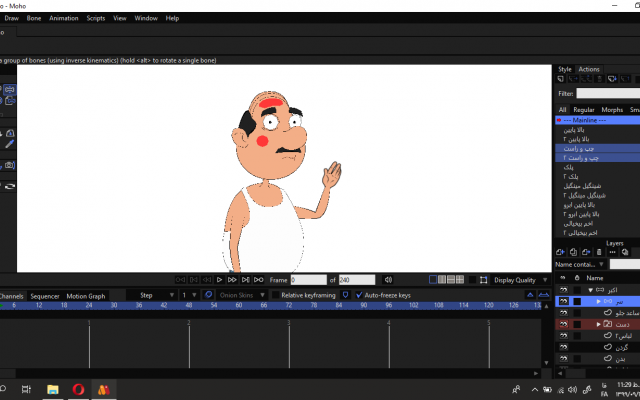Click the new layer icon in Layers panel
Screen dimensions: 640x400
tap(560, 252)
